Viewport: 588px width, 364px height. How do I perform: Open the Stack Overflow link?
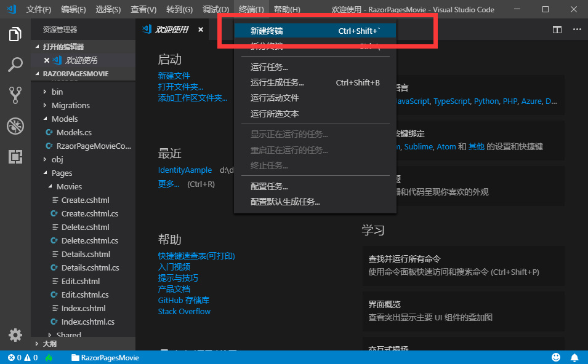point(184,312)
